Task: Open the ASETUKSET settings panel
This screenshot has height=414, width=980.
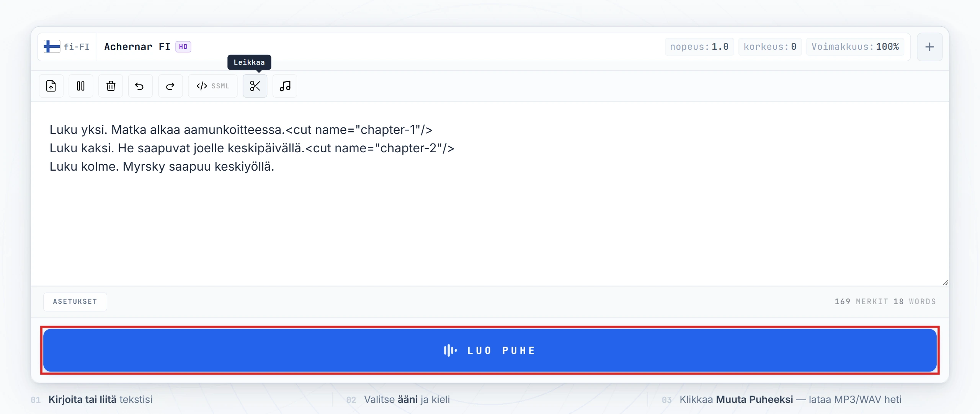Action: coord(75,302)
